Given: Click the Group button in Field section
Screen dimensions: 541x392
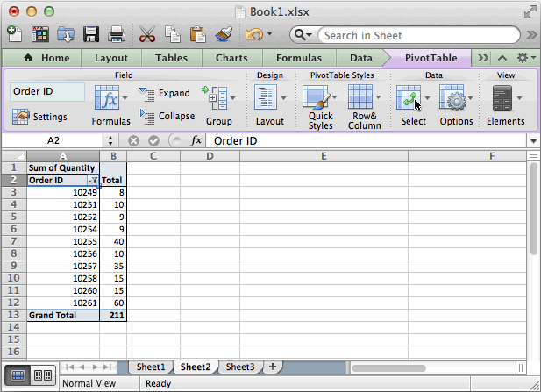Looking at the screenshot, I should (218, 105).
